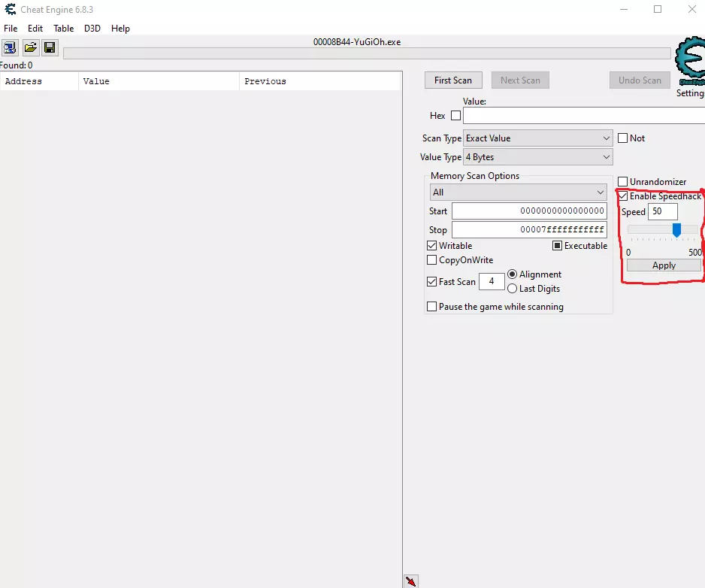The image size is (705, 588).
Task: Toggle the Writable checkbox
Action: click(431, 246)
